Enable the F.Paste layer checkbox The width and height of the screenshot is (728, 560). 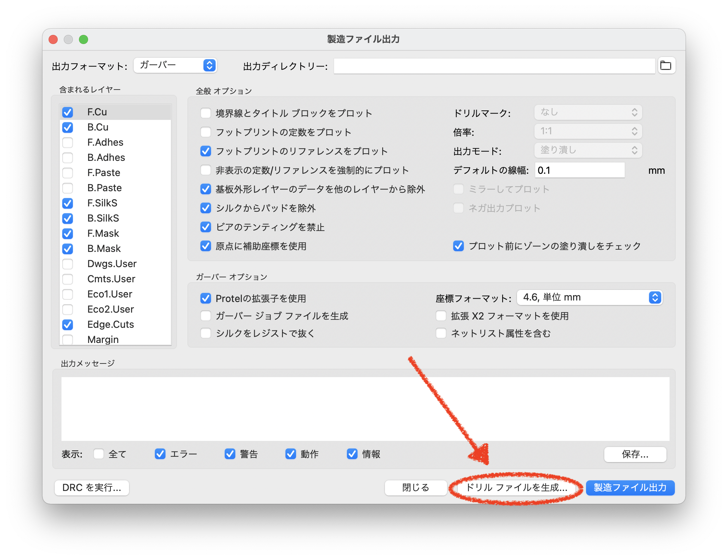68,173
